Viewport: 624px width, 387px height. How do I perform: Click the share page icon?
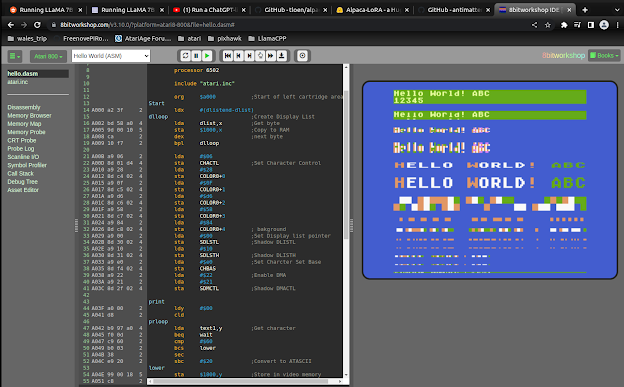534,25
